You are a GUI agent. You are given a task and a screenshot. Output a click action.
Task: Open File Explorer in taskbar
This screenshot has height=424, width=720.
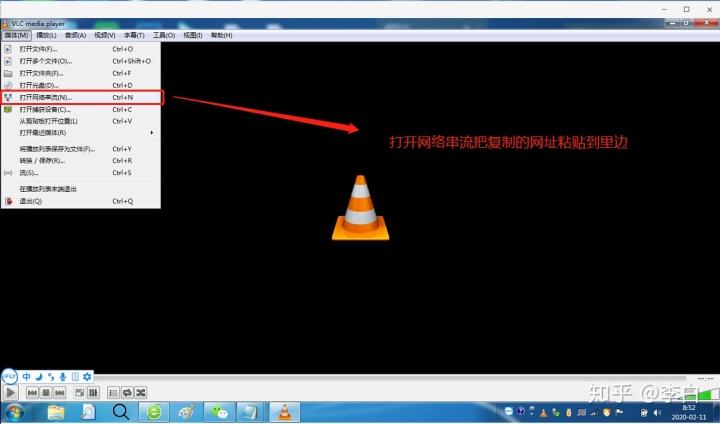click(56, 412)
